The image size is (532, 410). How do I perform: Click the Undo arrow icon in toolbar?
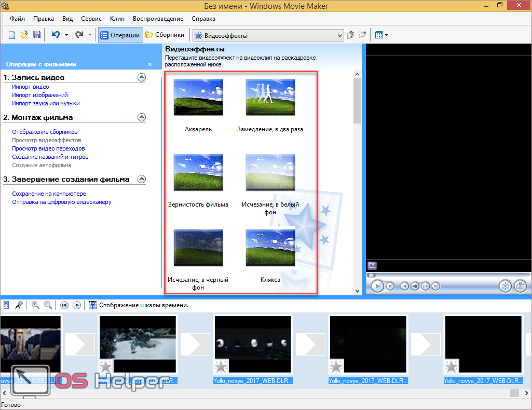tap(56, 35)
